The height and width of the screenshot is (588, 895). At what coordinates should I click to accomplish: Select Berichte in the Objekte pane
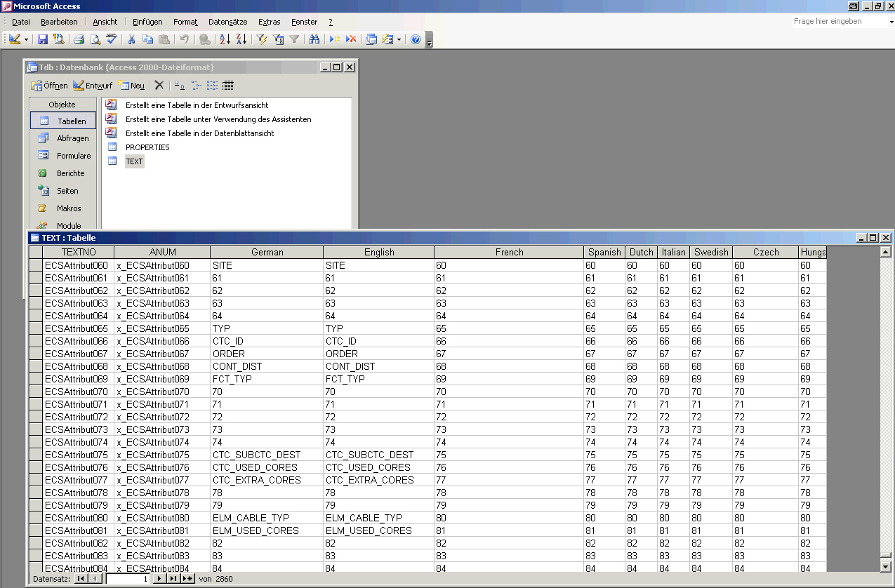(63, 173)
